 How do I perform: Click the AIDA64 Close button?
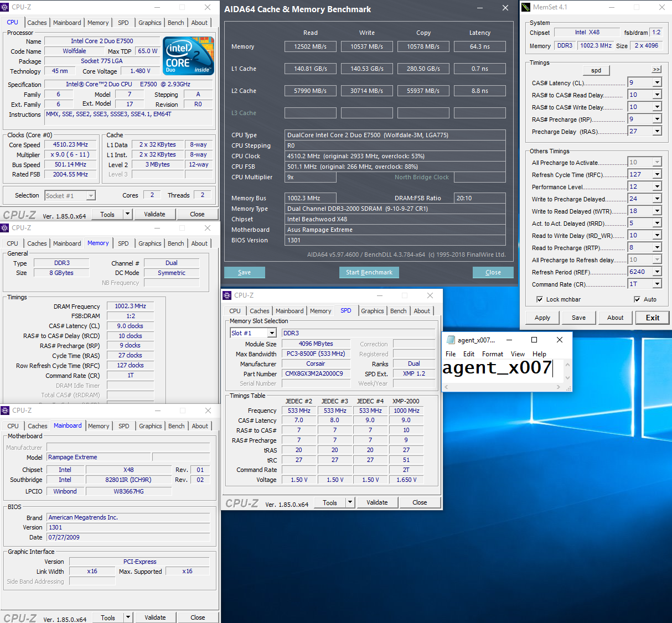(x=493, y=272)
